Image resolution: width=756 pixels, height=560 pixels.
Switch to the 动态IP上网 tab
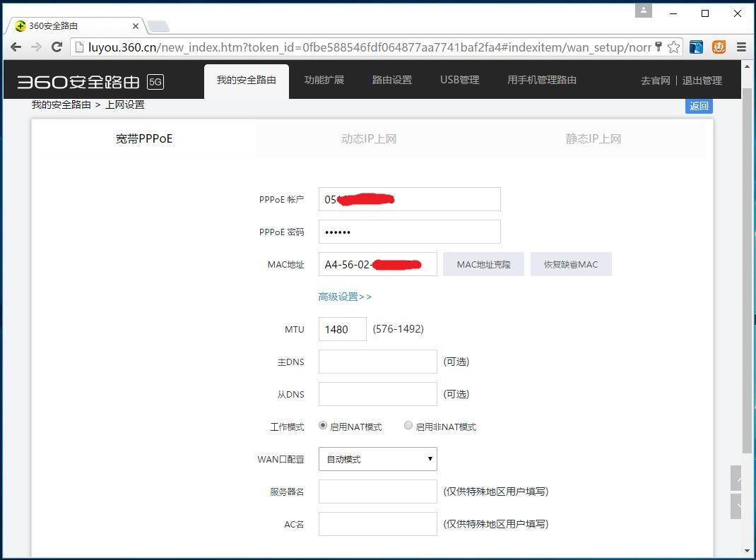pyautogui.click(x=369, y=138)
